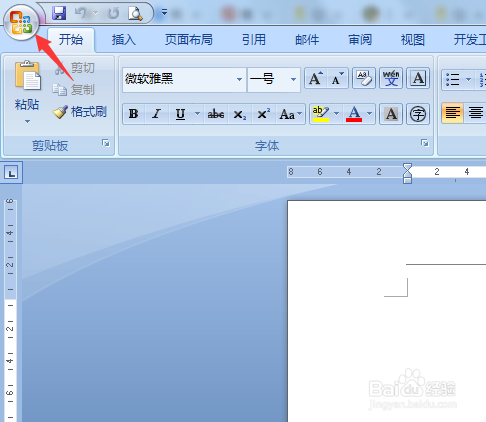This screenshot has width=486, height=422.
Task: Switch to the 开始 tab
Action: (71, 40)
